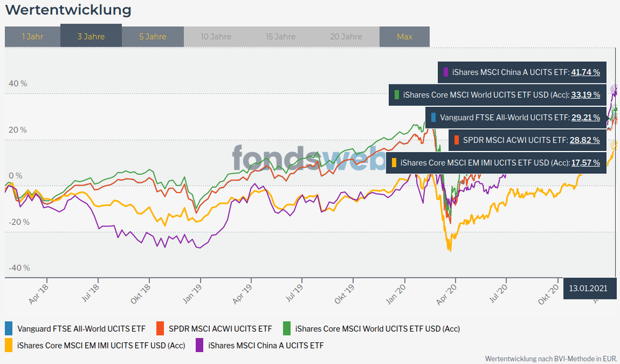
Task: Switch to the 3 Jahre tab
Action: [x=91, y=37]
